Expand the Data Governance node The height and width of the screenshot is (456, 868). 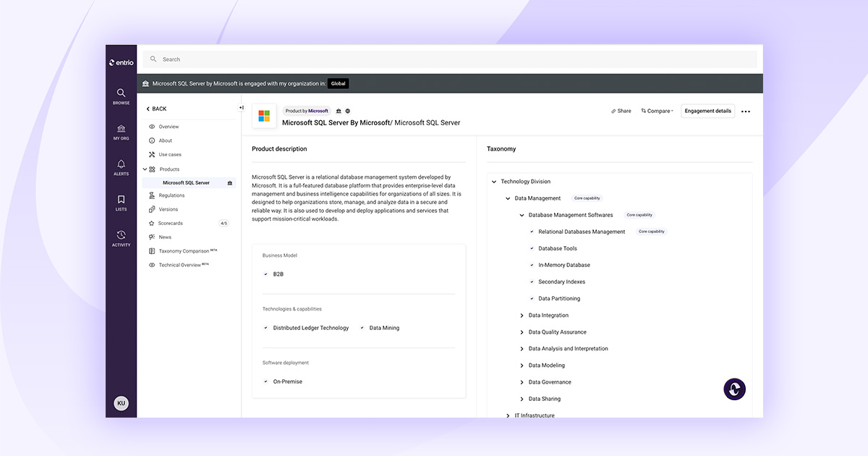tap(522, 382)
